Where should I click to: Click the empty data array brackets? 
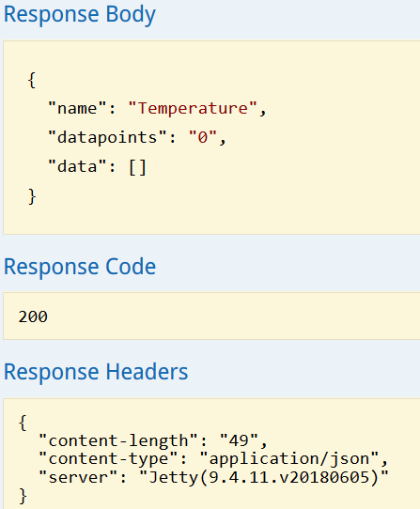tap(138, 167)
